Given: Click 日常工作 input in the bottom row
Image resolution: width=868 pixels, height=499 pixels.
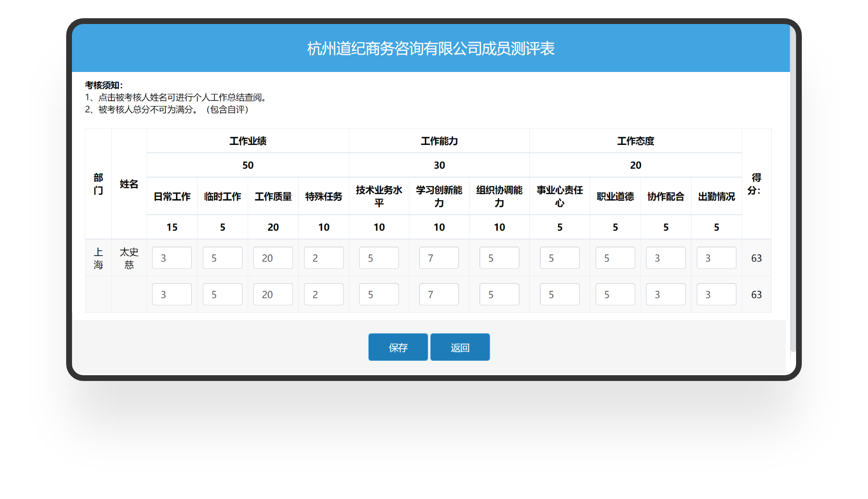Looking at the screenshot, I should [172, 295].
